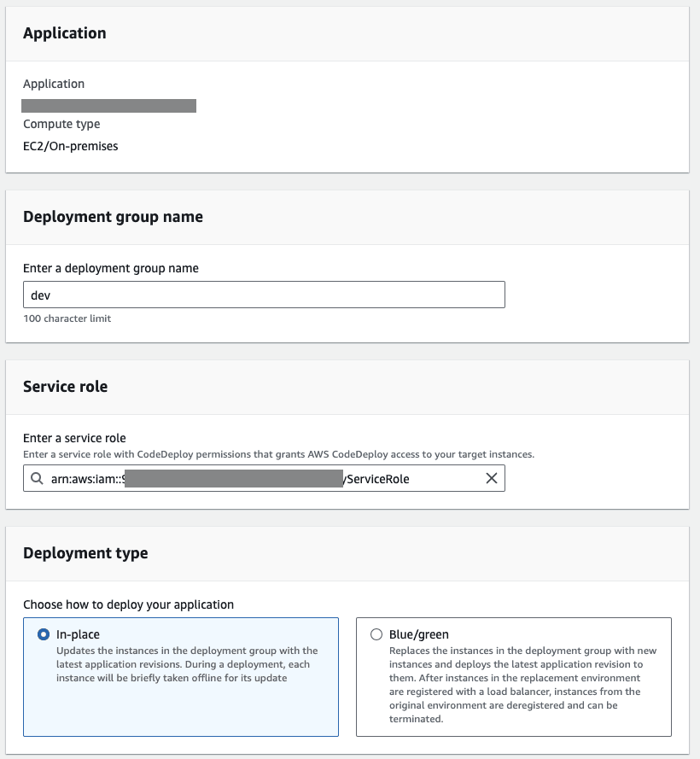700x759 pixels.
Task: Click the search magnifier icon in service role field
Action: point(37,479)
